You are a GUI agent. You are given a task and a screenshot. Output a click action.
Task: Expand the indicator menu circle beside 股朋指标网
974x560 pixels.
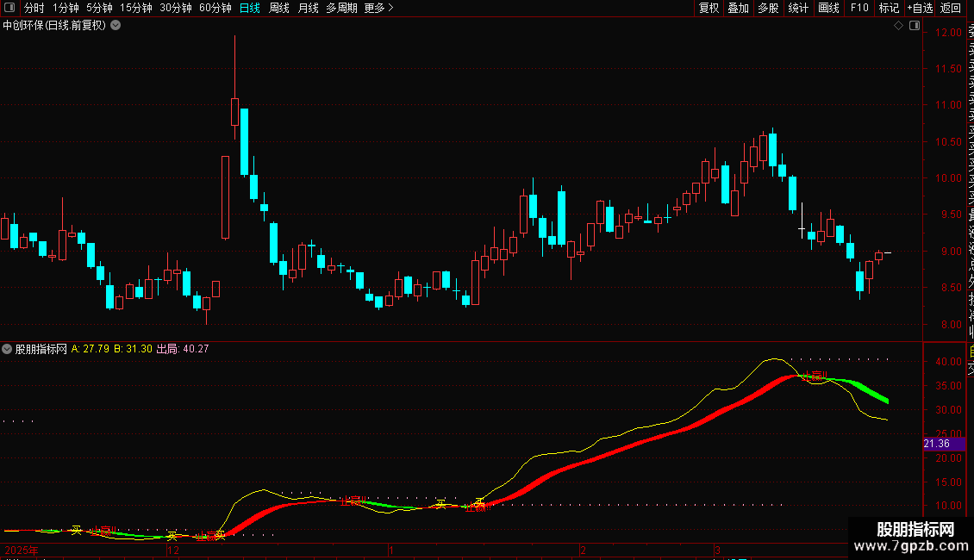(x=7, y=349)
